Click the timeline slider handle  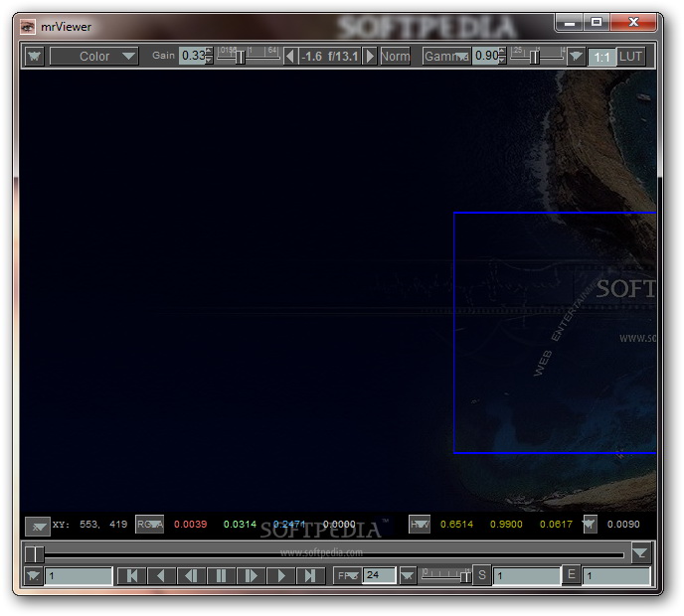(35, 554)
